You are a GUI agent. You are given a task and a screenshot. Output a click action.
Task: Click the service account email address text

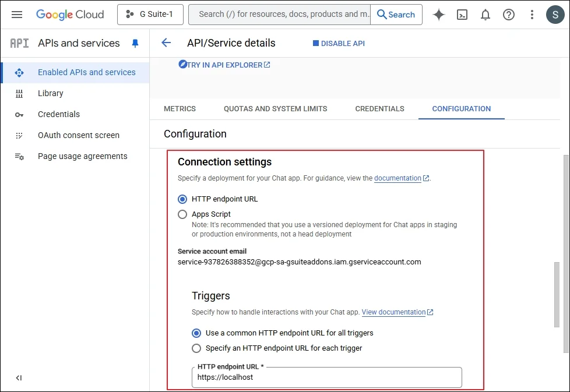coord(299,262)
